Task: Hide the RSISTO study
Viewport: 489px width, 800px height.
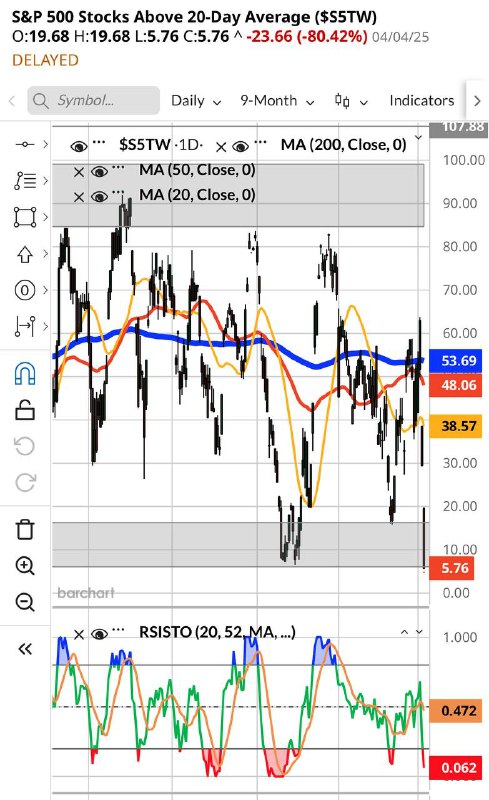Action: point(99,635)
